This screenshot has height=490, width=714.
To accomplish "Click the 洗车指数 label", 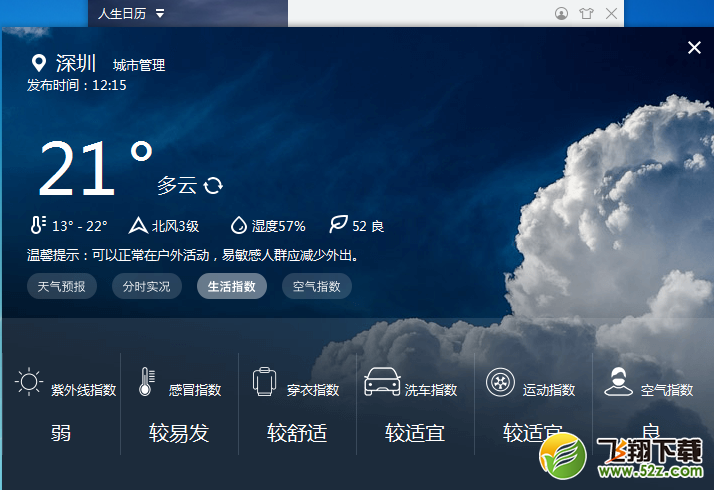I will click(431, 390).
